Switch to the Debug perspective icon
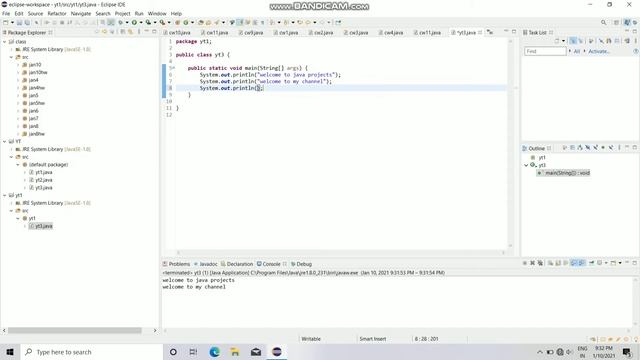 [635, 22]
